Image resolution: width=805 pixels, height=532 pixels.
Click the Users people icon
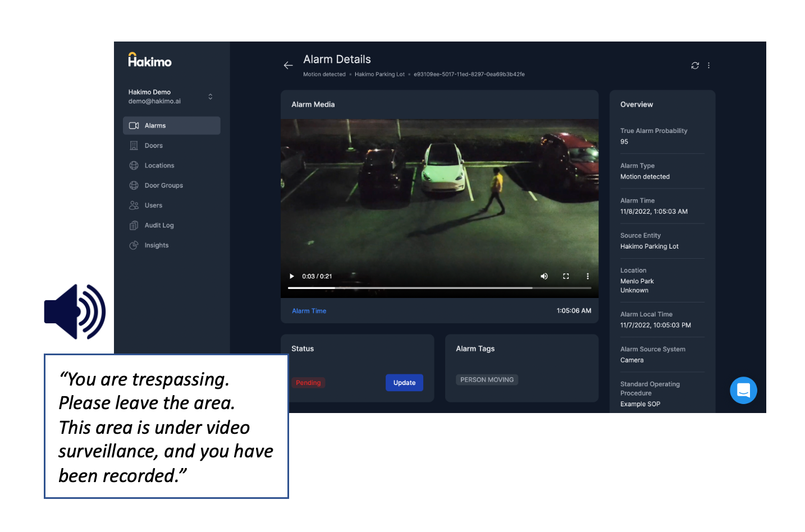[x=134, y=205]
